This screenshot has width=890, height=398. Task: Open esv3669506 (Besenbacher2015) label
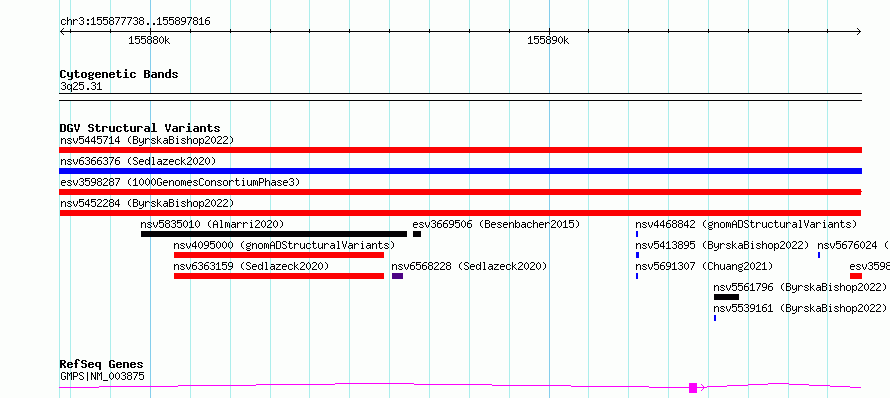(x=496, y=224)
